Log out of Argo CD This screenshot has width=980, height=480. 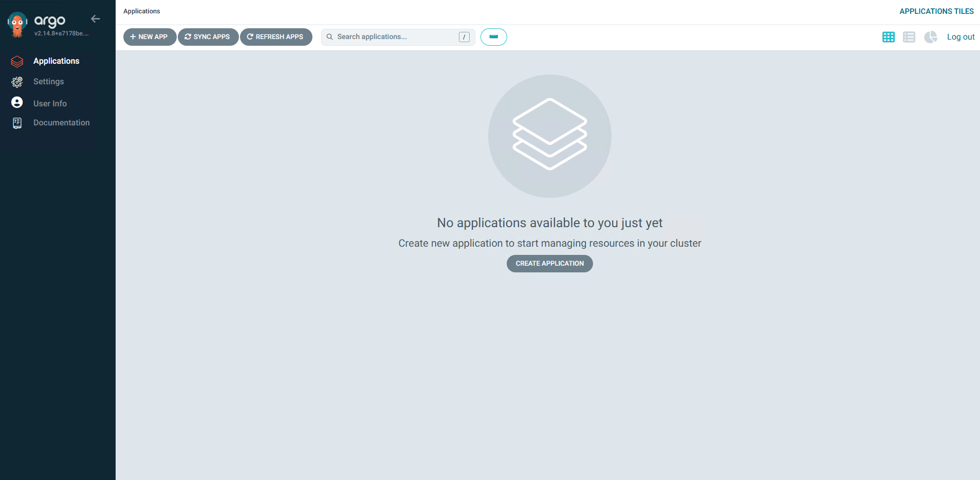tap(960, 37)
